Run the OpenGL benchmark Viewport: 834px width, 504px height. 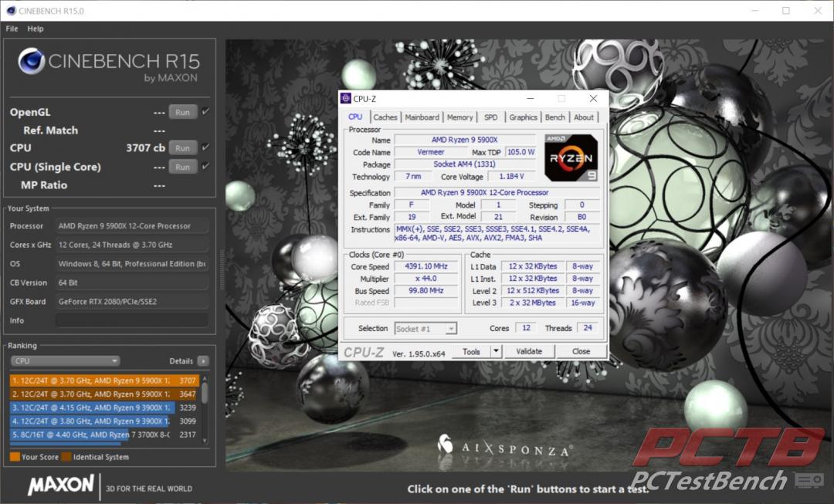coord(183,112)
